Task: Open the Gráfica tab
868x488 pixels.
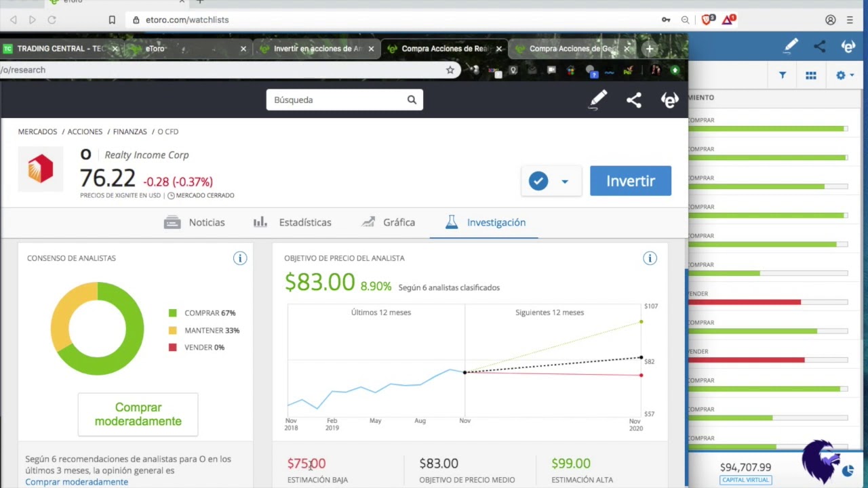Action: click(x=388, y=222)
